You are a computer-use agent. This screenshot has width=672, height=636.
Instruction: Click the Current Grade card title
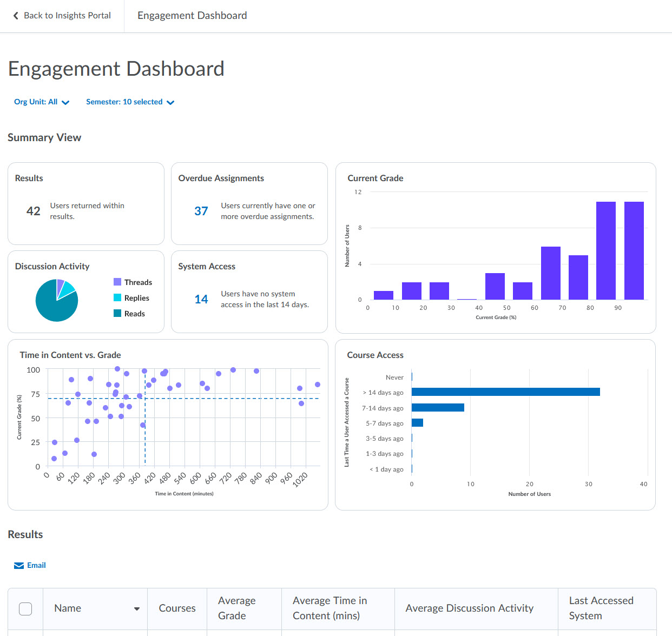point(375,178)
